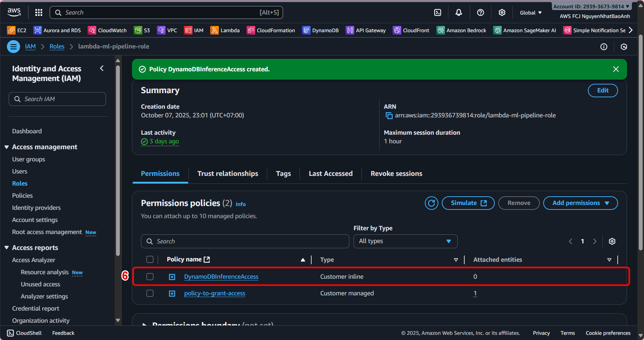Open the policy-to-grant-access link
The width and height of the screenshot is (644, 340).
(215, 293)
